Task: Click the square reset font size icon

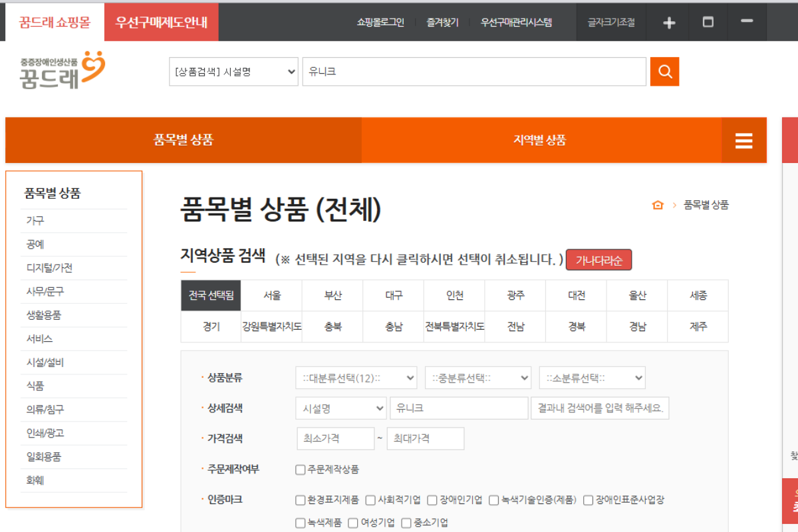Action: click(708, 23)
